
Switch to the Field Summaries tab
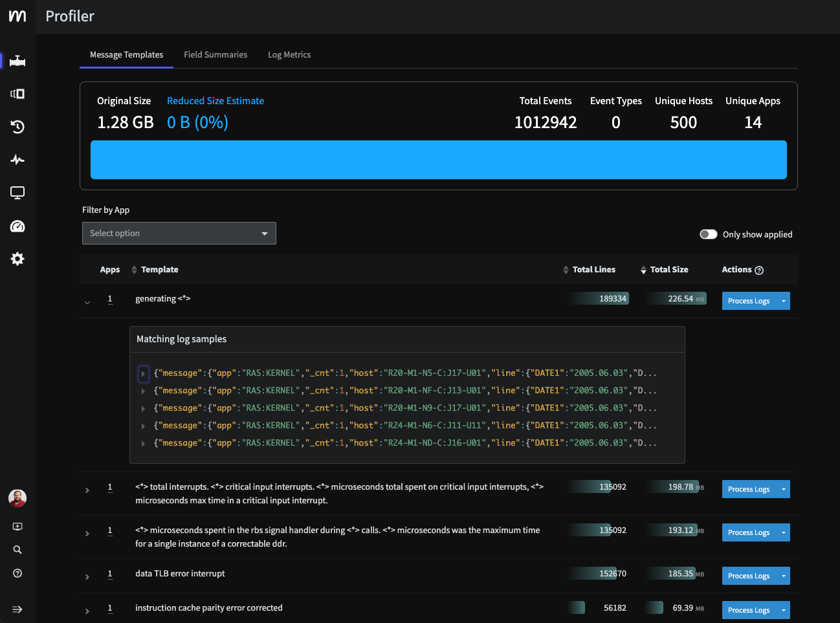(x=215, y=55)
